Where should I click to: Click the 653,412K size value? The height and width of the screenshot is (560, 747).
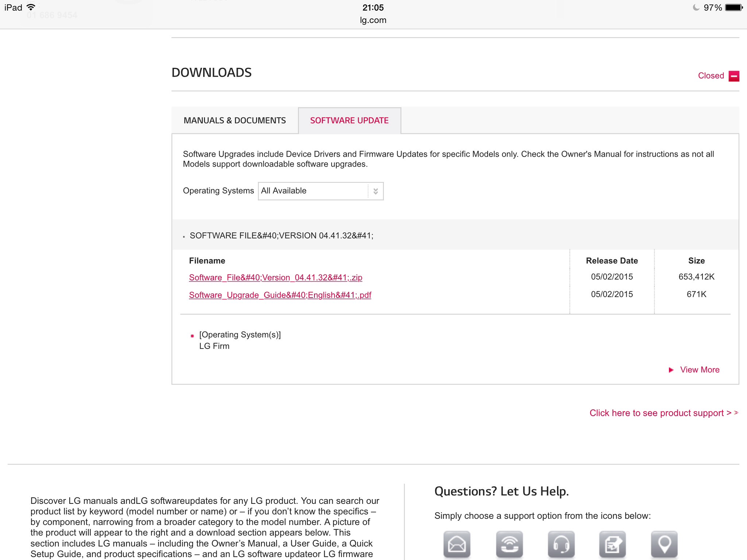696,277
